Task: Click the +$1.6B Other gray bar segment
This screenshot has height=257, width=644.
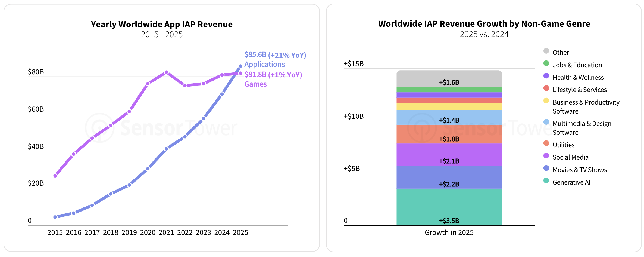Action: click(449, 79)
